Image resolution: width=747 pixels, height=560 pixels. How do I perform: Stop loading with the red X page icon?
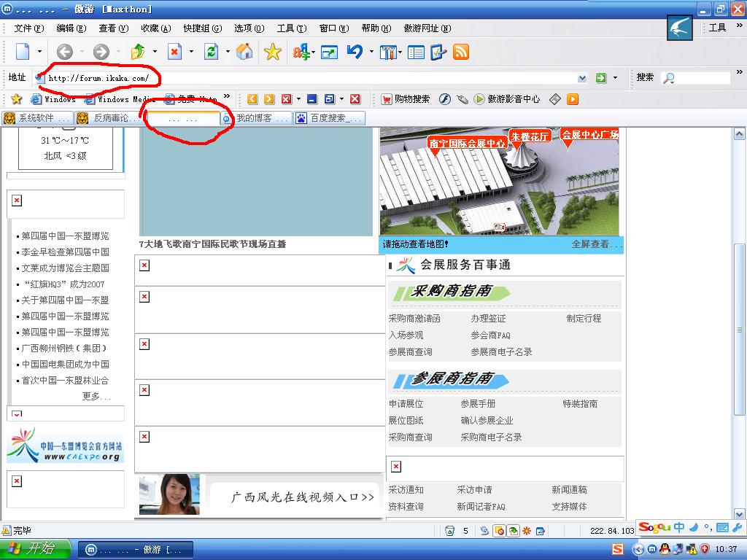click(175, 52)
